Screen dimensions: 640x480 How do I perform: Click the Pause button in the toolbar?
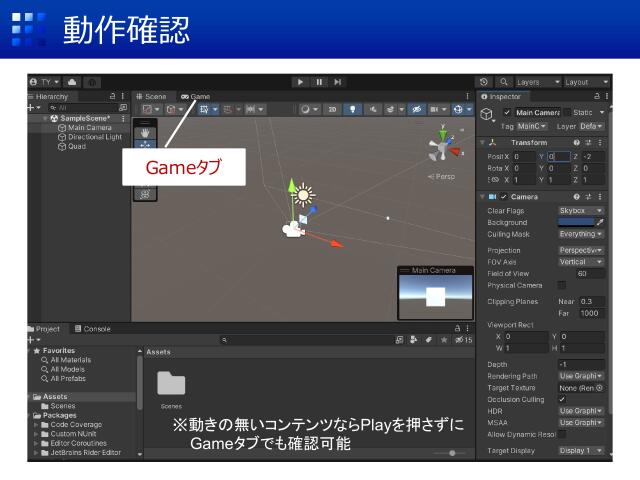pos(319,82)
